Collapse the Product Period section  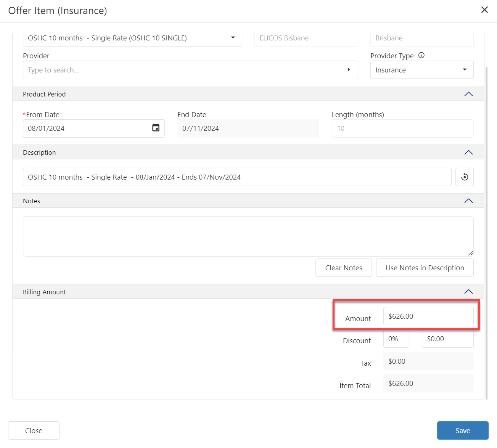click(468, 94)
